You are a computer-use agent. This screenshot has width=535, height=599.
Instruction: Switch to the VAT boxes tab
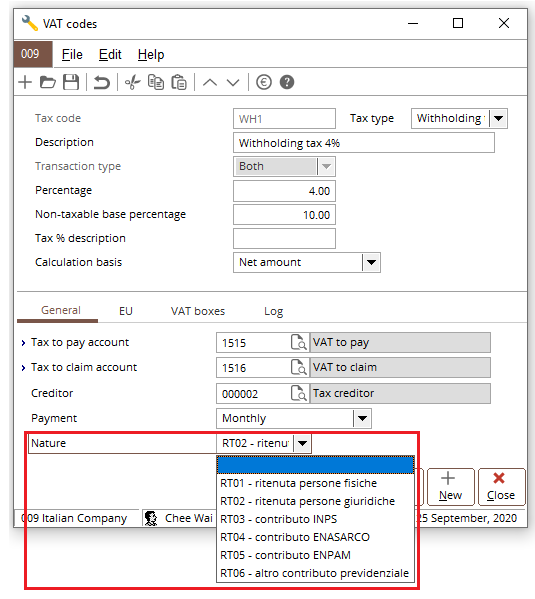click(198, 311)
